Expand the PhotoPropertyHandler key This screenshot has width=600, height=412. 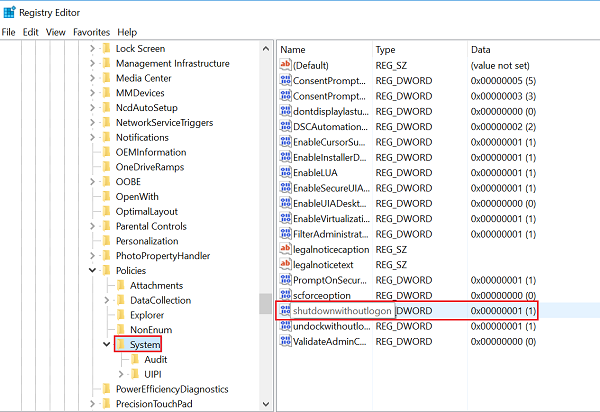click(92, 256)
